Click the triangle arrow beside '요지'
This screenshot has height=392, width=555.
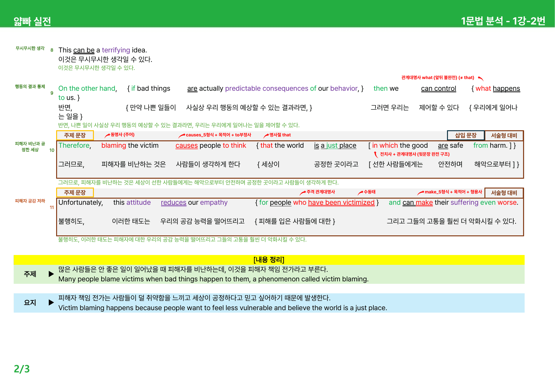(51, 303)
